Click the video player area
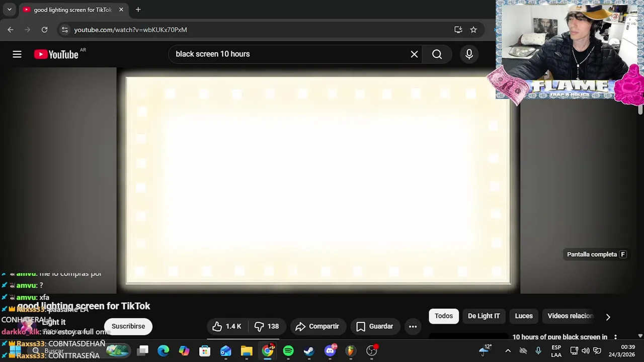The width and height of the screenshot is (644, 362). pos(318,181)
